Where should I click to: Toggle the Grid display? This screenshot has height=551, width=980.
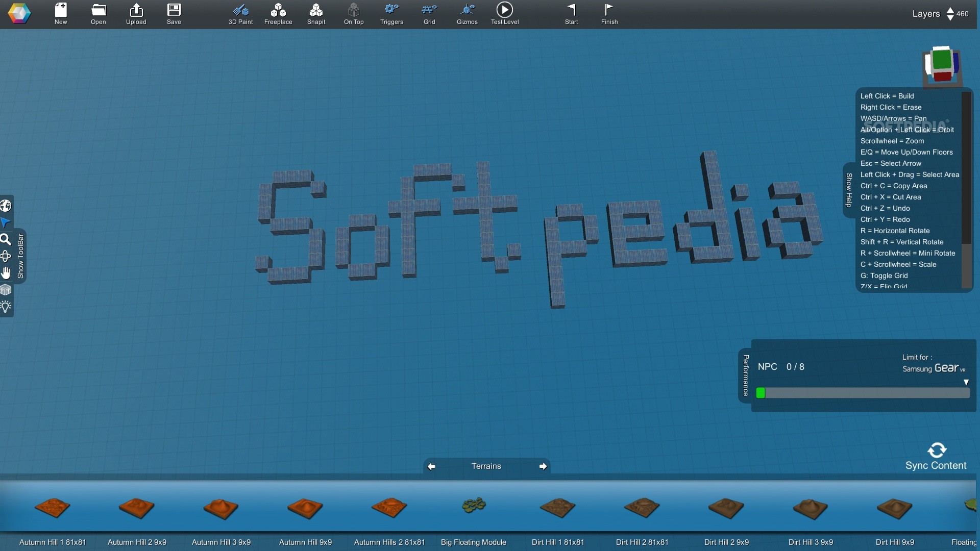pyautogui.click(x=429, y=14)
